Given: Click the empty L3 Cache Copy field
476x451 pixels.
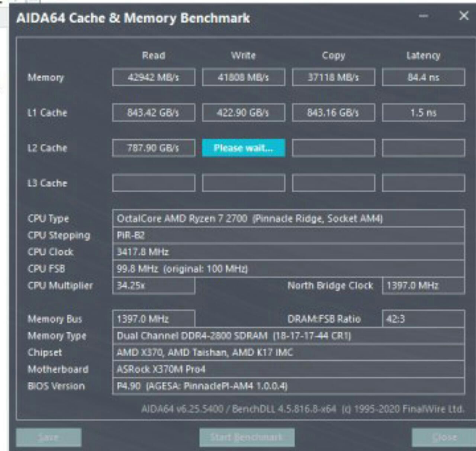Looking at the screenshot, I should [x=334, y=183].
